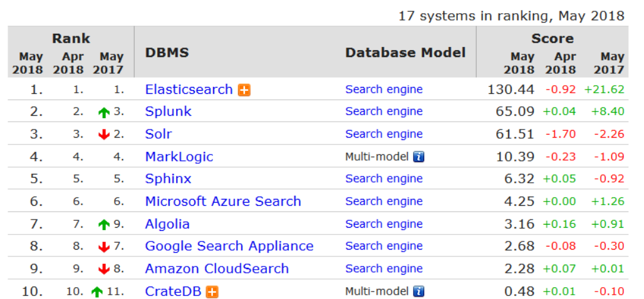This screenshot has width=644, height=299.
Task: Click the Algolia link
Action: tap(167, 224)
